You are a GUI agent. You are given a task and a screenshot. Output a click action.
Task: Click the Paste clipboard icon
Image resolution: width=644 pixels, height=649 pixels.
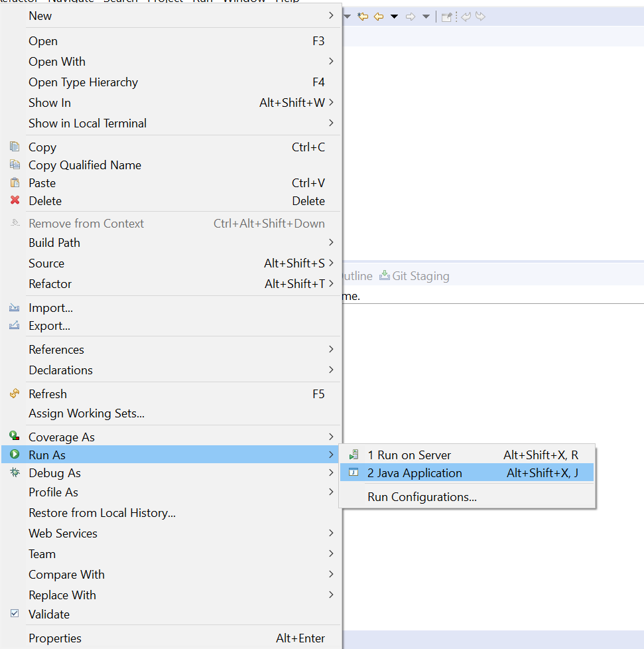point(15,182)
